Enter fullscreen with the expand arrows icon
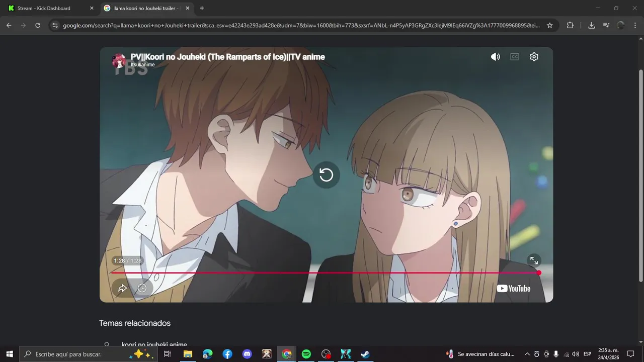This screenshot has width=644, height=362. point(534,260)
